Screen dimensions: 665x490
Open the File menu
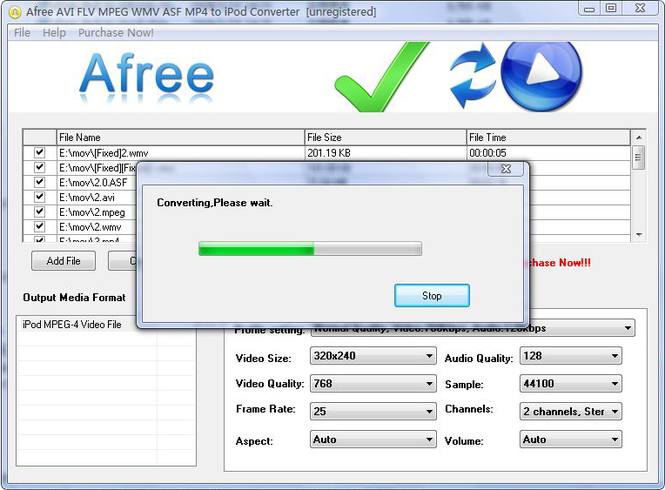[x=22, y=33]
